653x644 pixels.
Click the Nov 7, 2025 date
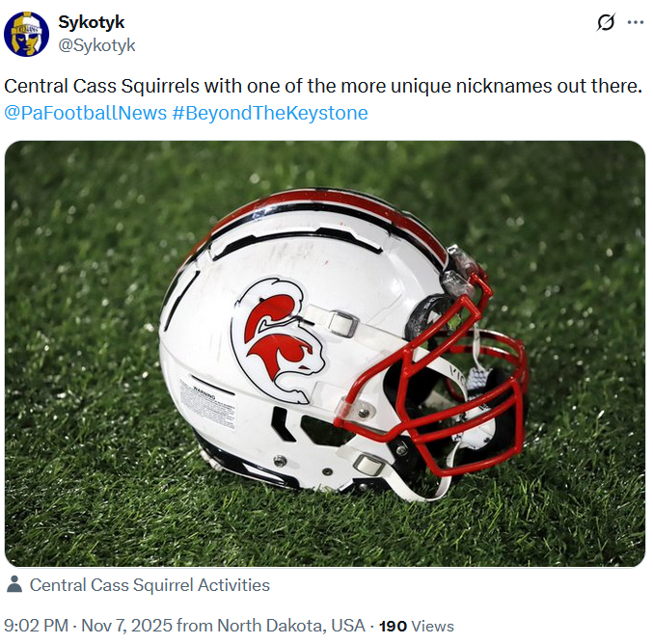pos(126,626)
